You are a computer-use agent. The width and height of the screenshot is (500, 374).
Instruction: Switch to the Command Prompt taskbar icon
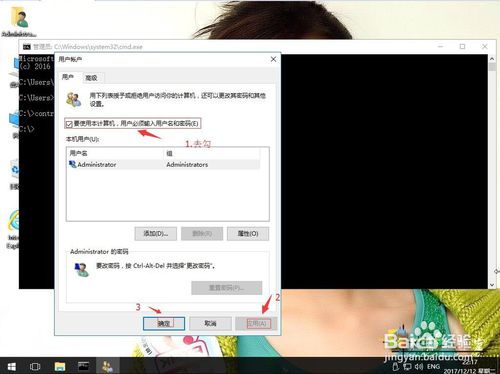coord(83,366)
